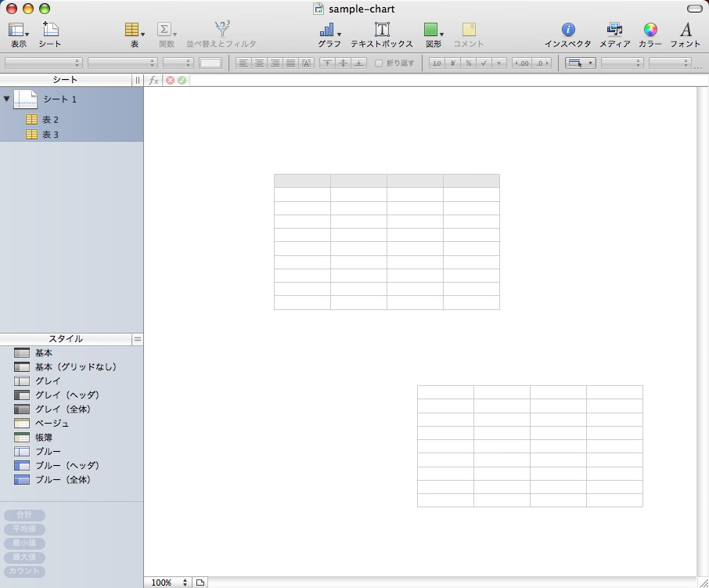Open font family dropdown in format bar
709x588 pixels.
43,63
